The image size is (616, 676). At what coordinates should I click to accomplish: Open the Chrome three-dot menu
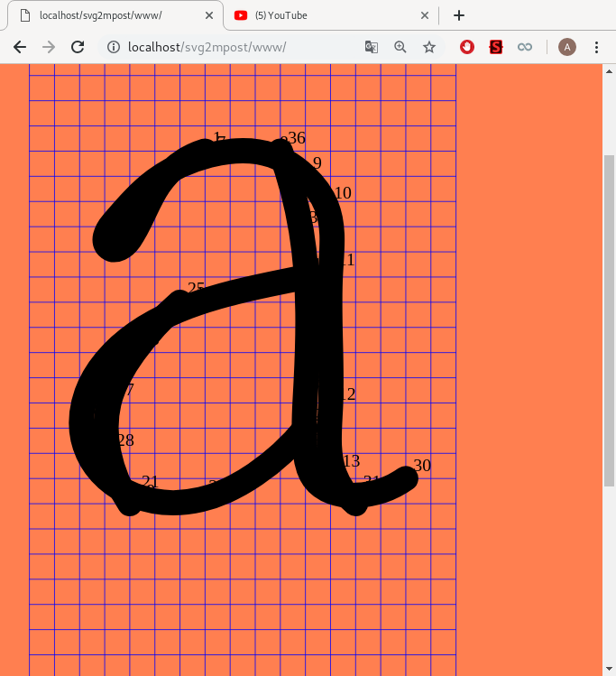[x=596, y=47]
